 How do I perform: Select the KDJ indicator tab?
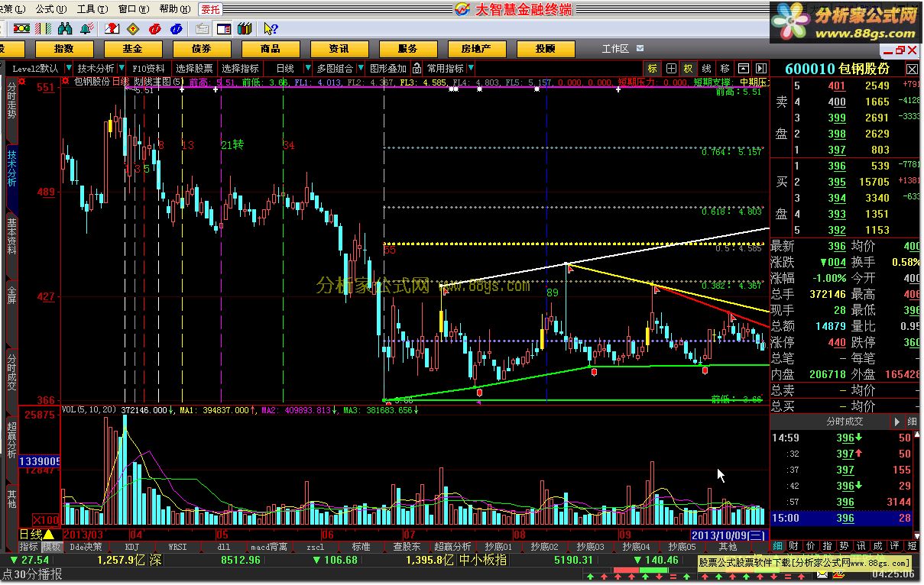[132, 547]
